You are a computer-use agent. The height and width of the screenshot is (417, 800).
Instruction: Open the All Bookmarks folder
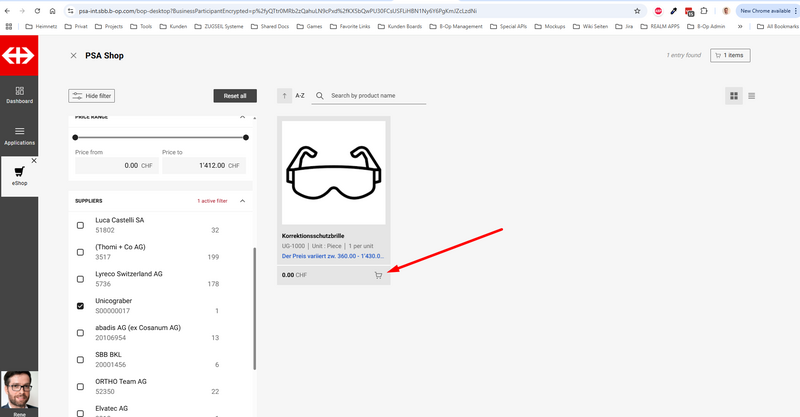click(x=769, y=26)
